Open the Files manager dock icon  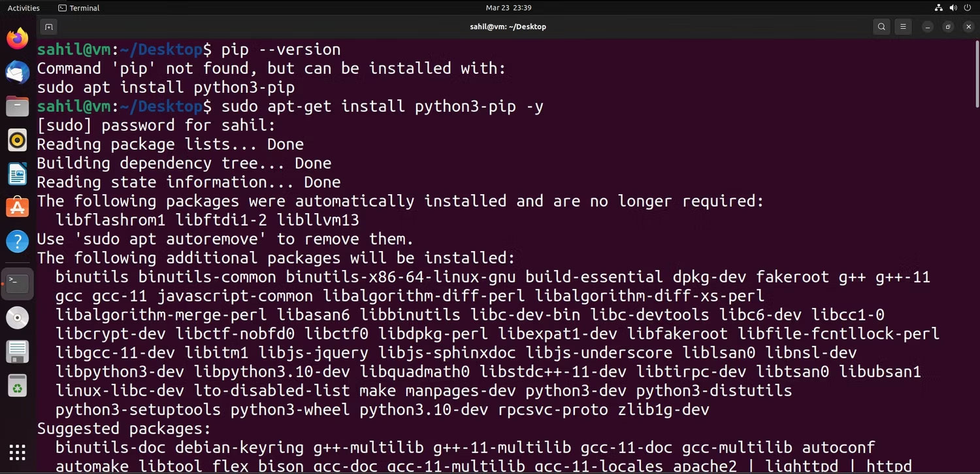pyautogui.click(x=18, y=106)
